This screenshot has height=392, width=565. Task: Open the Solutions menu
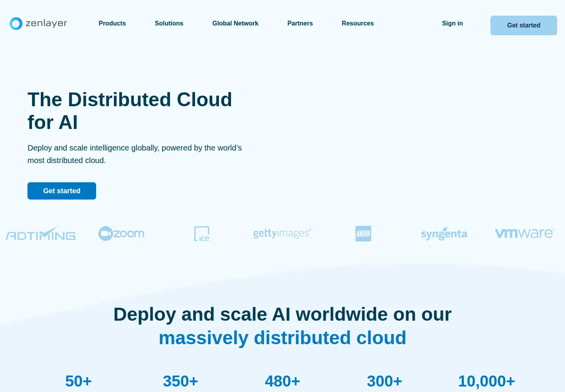click(x=169, y=24)
